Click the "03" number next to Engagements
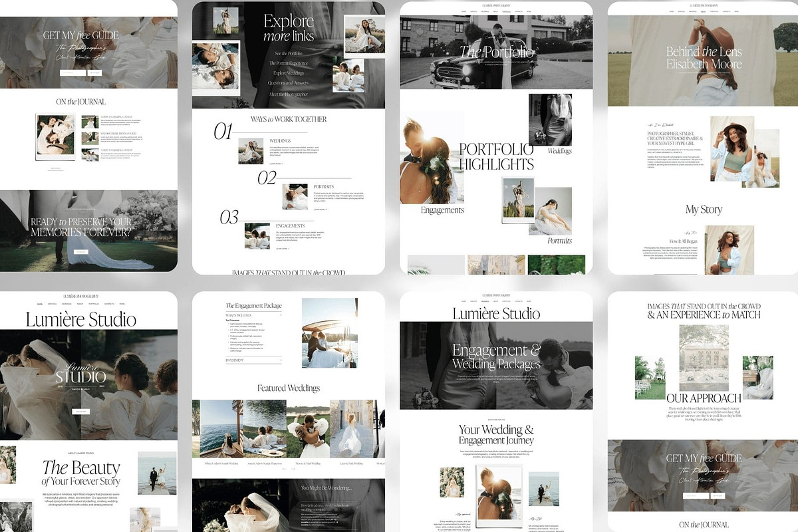 coord(229,217)
